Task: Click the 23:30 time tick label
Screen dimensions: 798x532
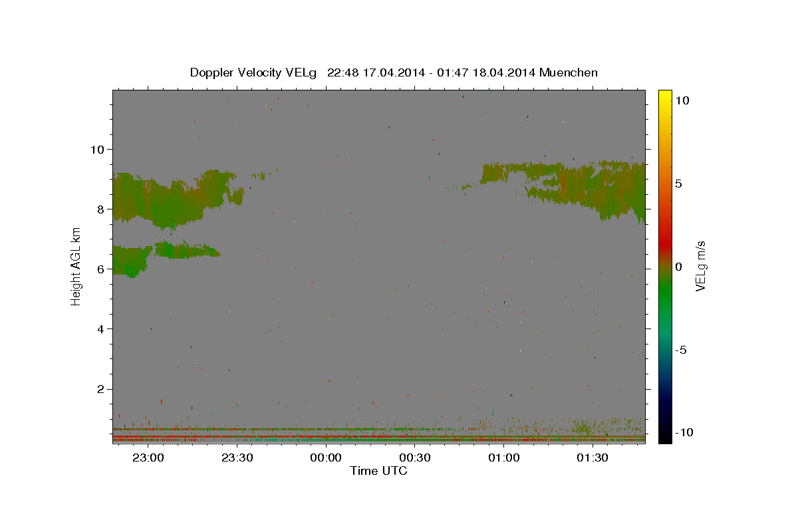Action: pos(237,458)
